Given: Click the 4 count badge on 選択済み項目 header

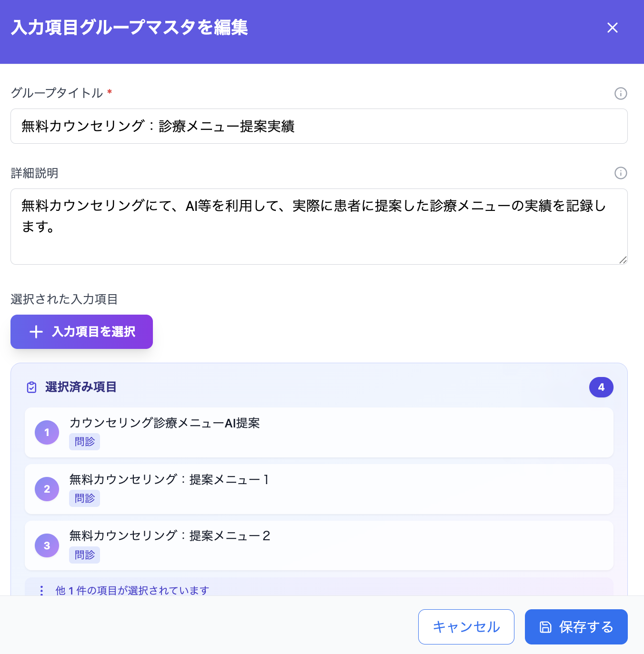Looking at the screenshot, I should pos(601,387).
